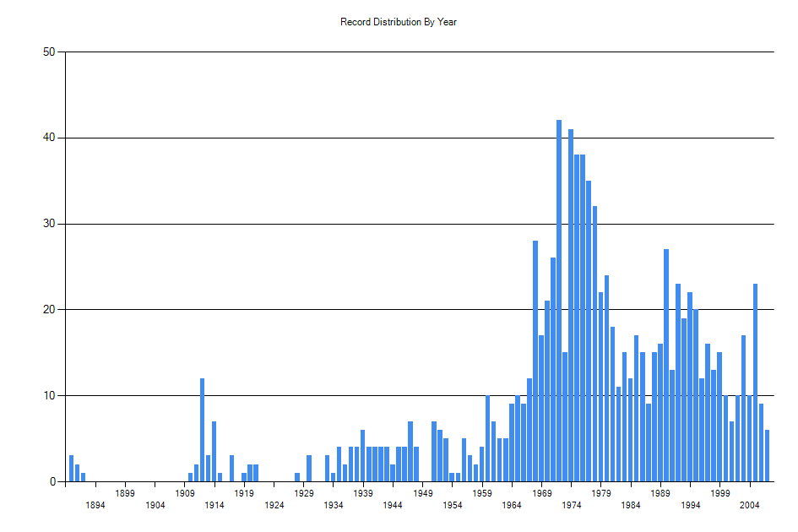Image resolution: width=798 pixels, height=532 pixels.
Task: Select the small bar near 1929
Action: [x=297, y=477]
